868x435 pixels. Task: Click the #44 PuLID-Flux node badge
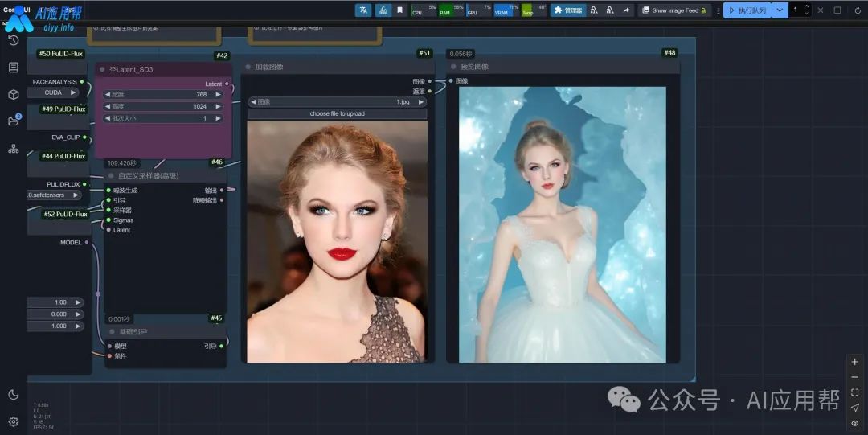pos(63,156)
